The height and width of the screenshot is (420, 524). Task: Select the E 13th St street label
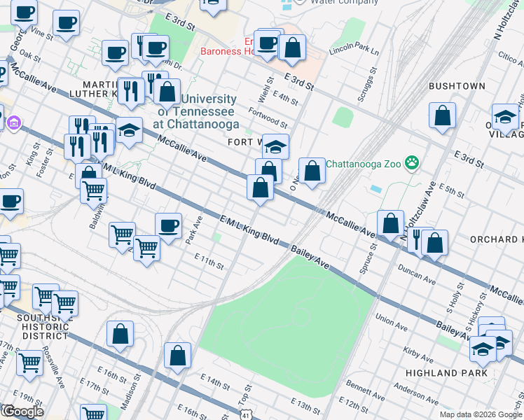(x=305, y=406)
